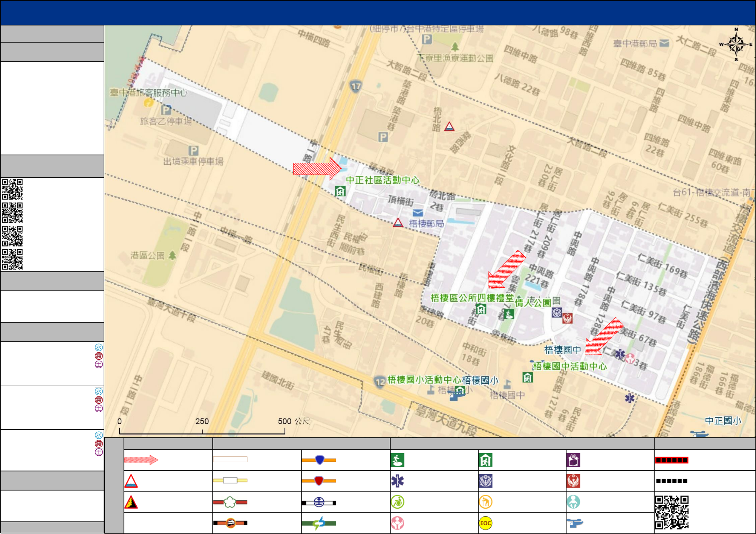This screenshot has width=756, height=534.
Task: Click the shelter icon below 梧棲區公所四樓禮堂
Action: 481,309
